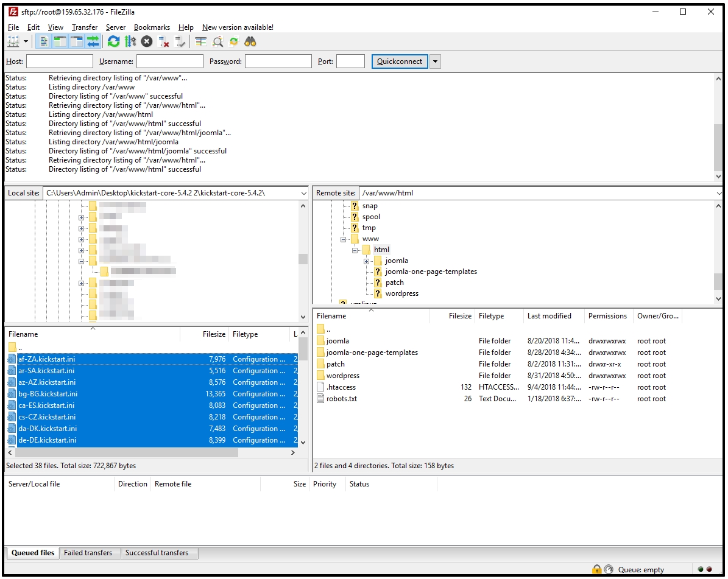Select .htaccess file in remote list
Image resolution: width=728 pixels, height=579 pixels.
[x=341, y=387]
